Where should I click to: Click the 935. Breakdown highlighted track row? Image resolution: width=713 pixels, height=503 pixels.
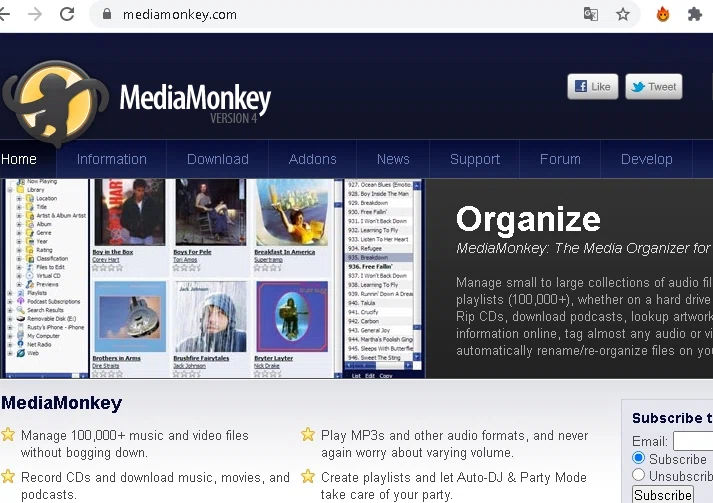coord(379,257)
